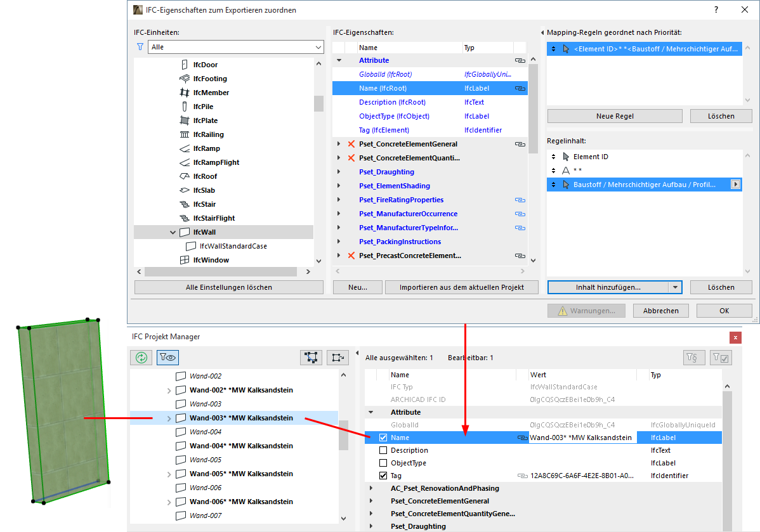760x532 pixels.
Task: Click the link icon on Name (IfcRoot) row
Action: click(x=520, y=88)
